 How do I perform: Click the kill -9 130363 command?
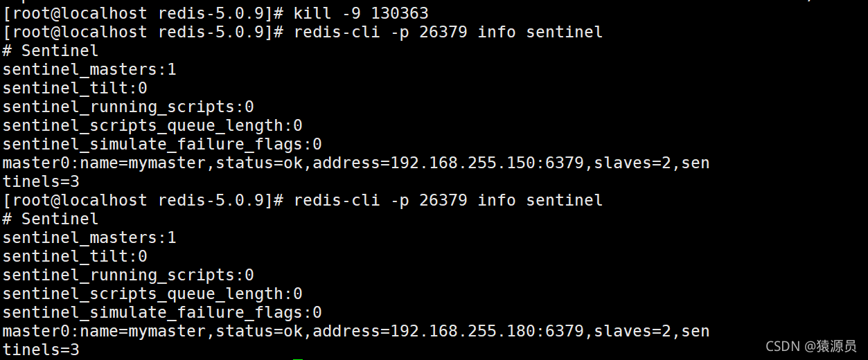(x=361, y=13)
